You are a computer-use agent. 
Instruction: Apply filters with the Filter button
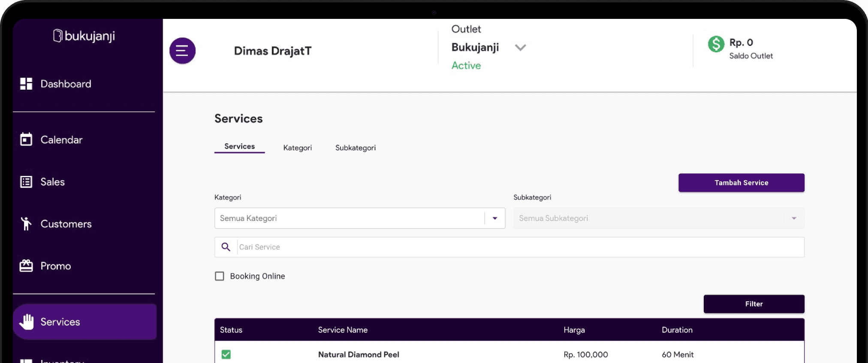pyautogui.click(x=753, y=304)
